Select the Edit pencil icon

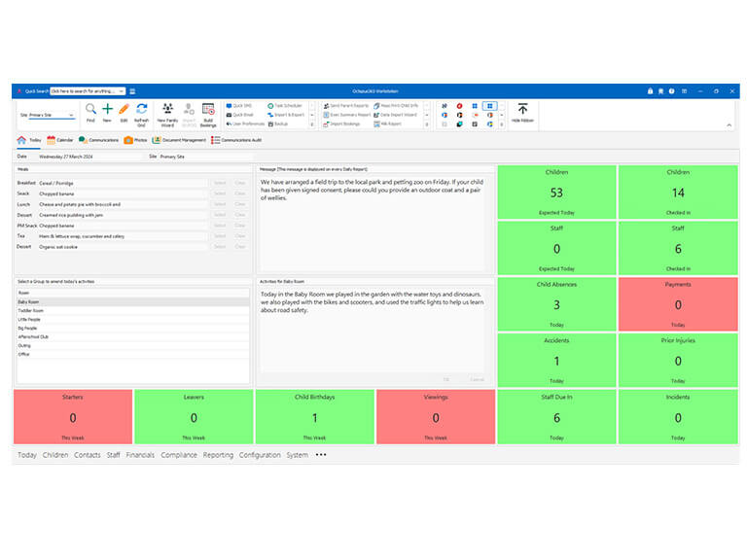tap(124, 109)
